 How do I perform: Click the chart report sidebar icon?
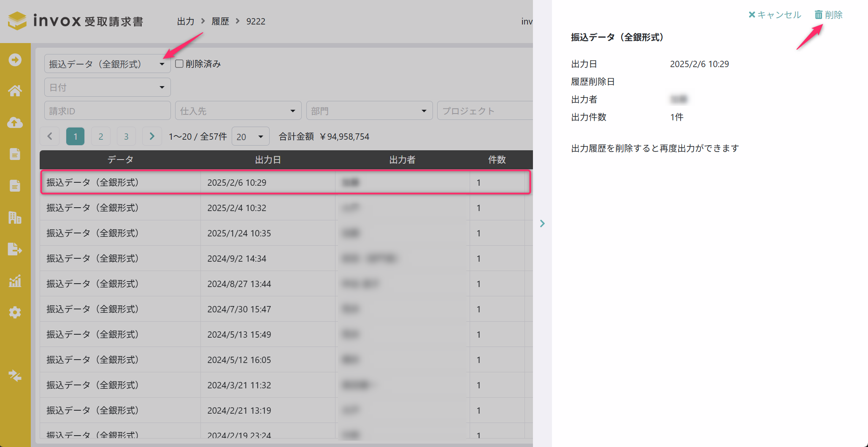(x=15, y=281)
